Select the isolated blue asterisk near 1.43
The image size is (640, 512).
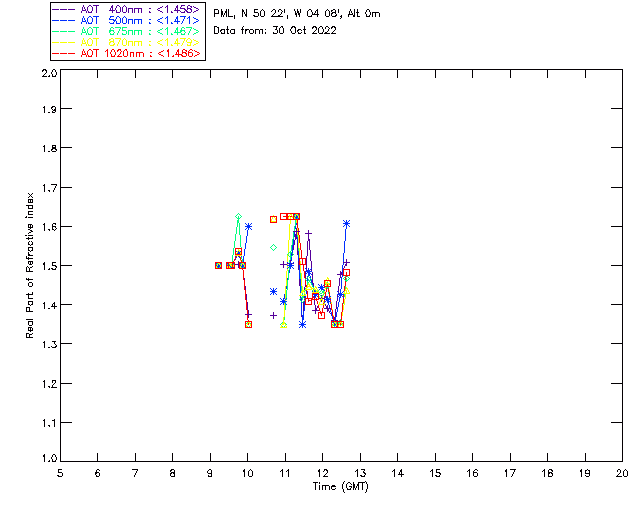[x=273, y=291]
